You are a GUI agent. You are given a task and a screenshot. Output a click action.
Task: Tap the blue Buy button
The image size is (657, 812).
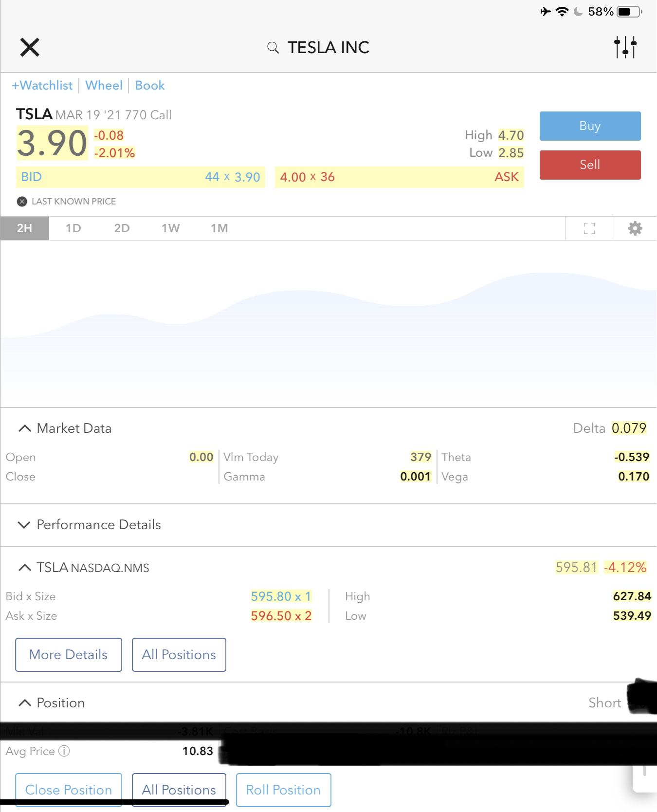[590, 126]
